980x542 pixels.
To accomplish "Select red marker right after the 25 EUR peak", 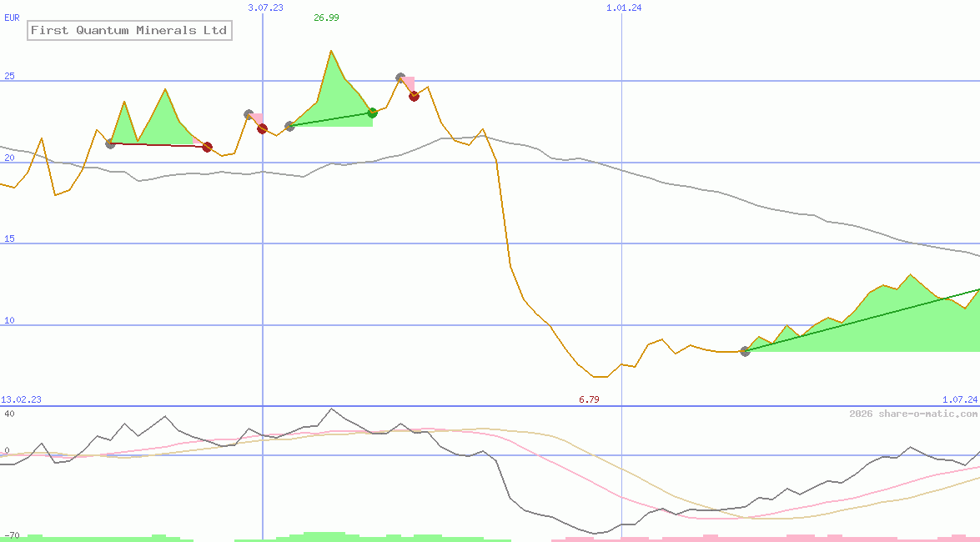I will pyautogui.click(x=414, y=96).
